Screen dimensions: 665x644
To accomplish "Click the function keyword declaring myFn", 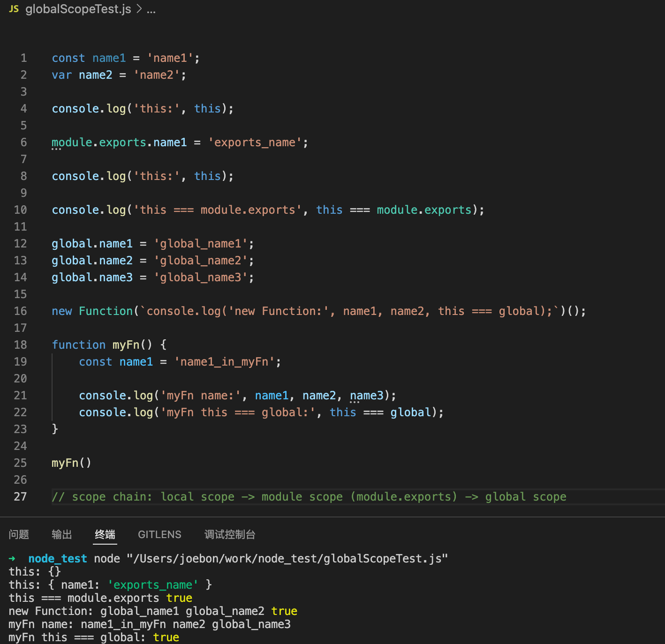I will (79, 345).
